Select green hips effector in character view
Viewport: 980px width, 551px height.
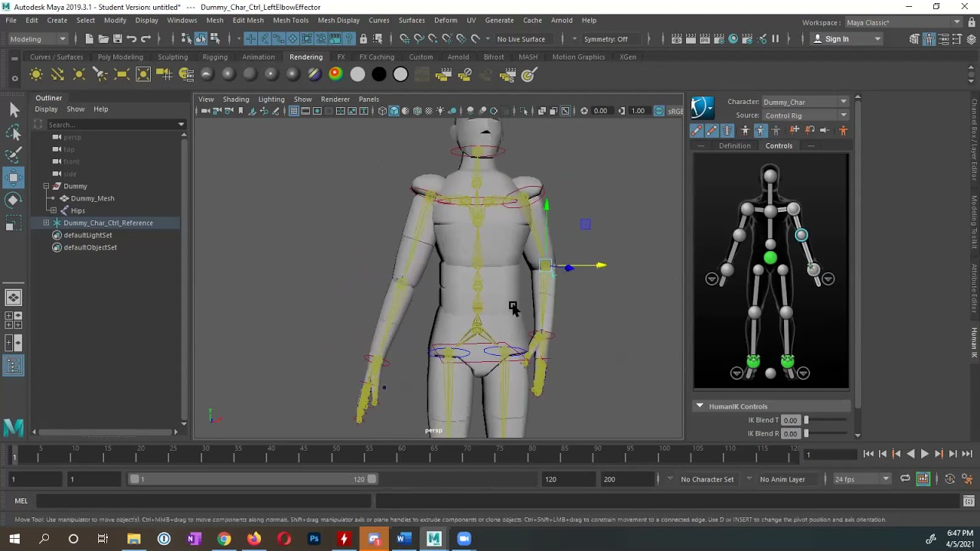tap(770, 259)
